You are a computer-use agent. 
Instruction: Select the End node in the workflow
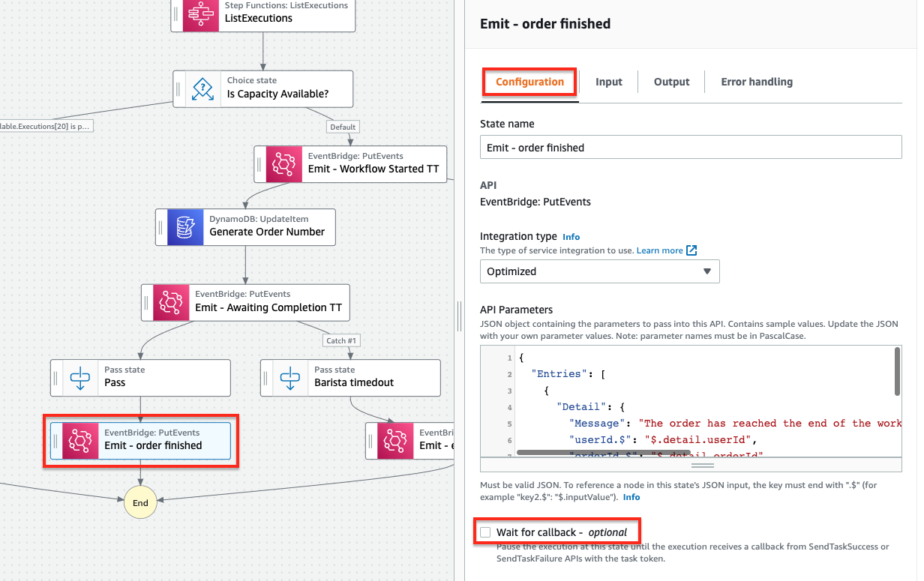click(140, 503)
